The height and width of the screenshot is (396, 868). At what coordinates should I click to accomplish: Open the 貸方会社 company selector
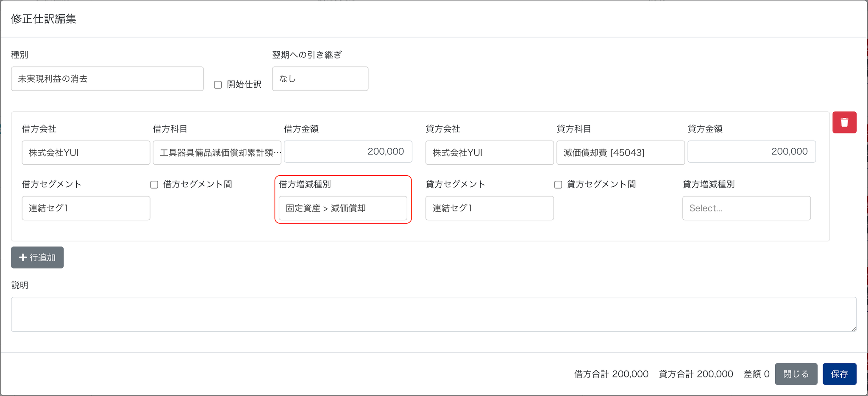[490, 153]
